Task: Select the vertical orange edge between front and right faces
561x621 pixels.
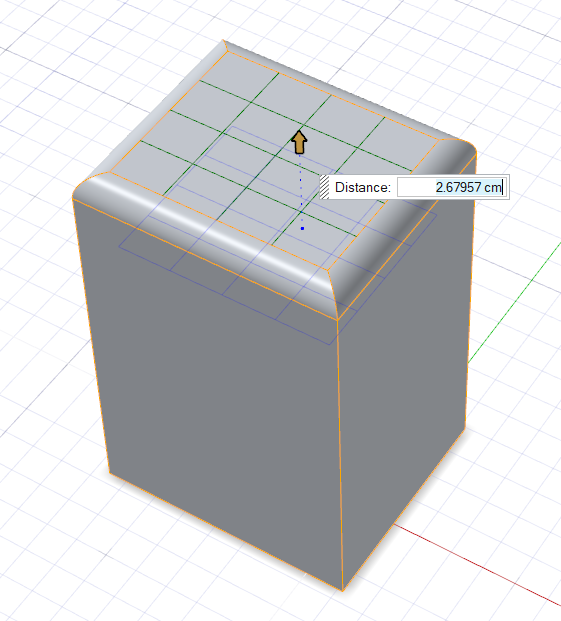Action: (x=340, y=455)
